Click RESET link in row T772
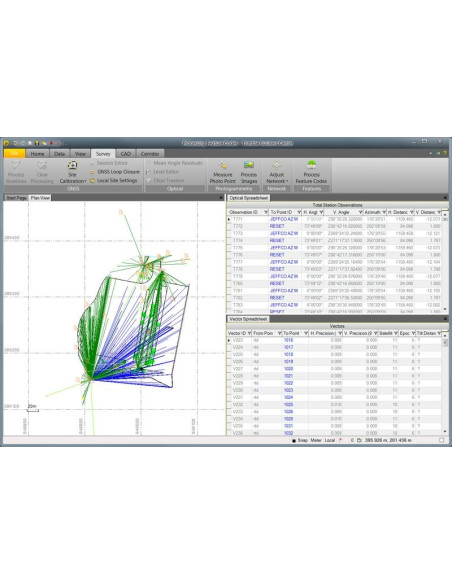452x584 pixels. click(277, 226)
